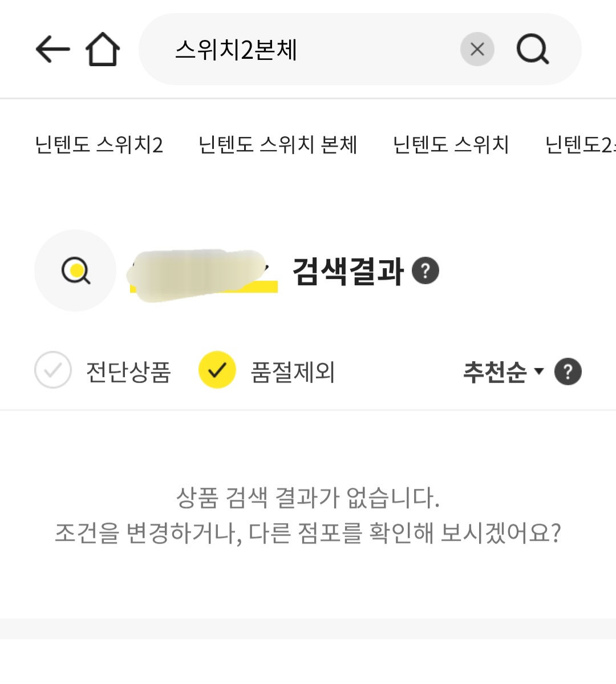Open help icon next to 검색결과
Image resolution: width=616 pixels, height=684 pixels.
tap(425, 270)
